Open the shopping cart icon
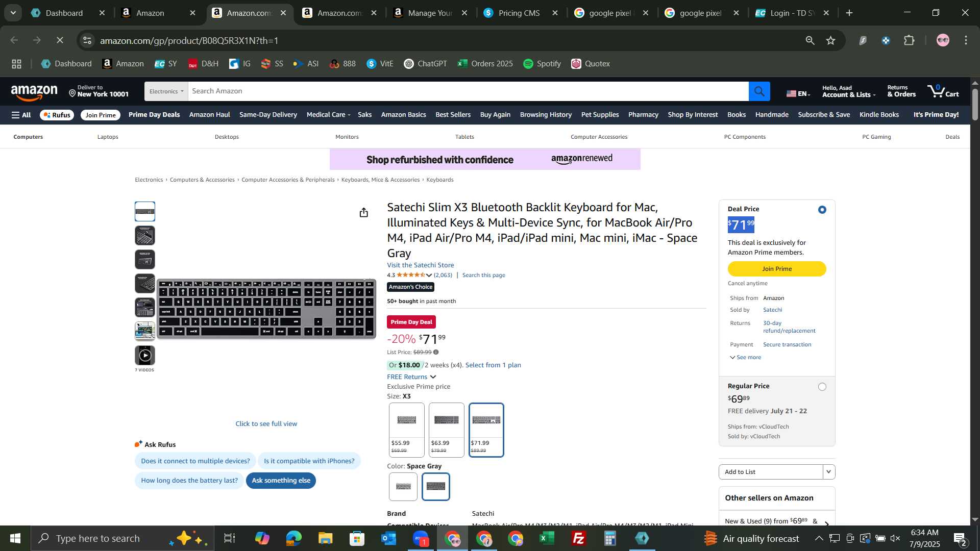Image resolution: width=980 pixels, height=551 pixels. pos(943,91)
